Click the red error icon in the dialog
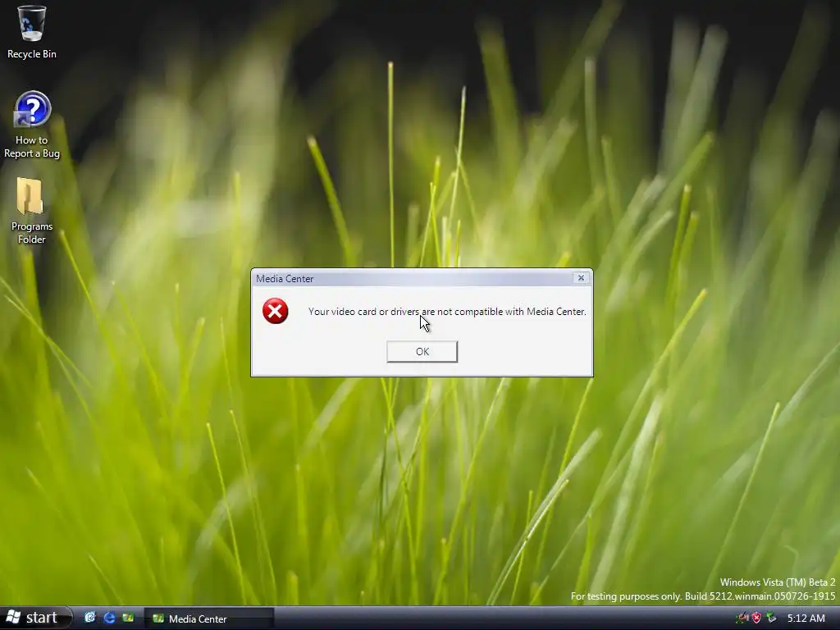Screen dimensions: 840x630 [x=276, y=311]
